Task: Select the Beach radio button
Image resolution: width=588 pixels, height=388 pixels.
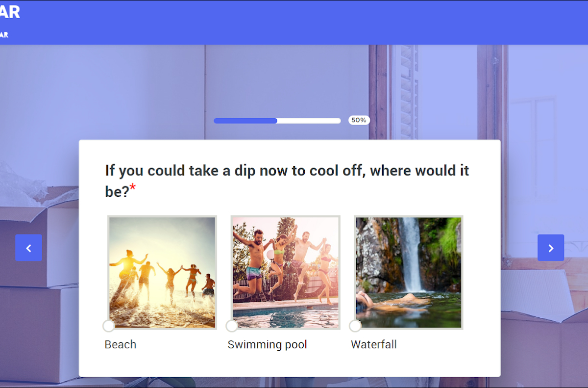Action: [x=109, y=326]
